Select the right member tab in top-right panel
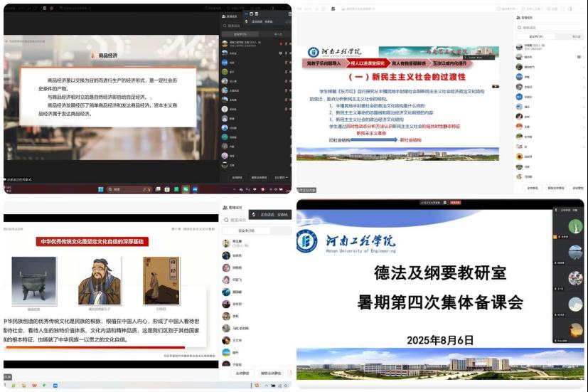 tap(577, 36)
